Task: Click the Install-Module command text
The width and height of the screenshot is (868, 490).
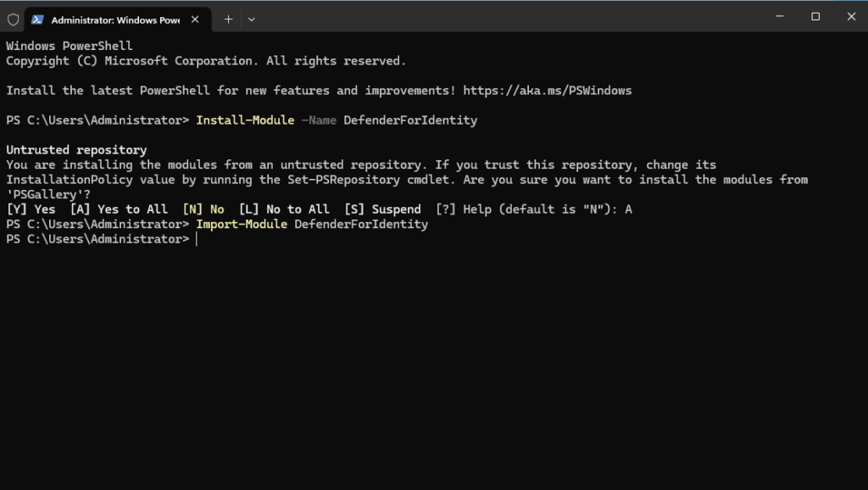Action: tap(245, 120)
